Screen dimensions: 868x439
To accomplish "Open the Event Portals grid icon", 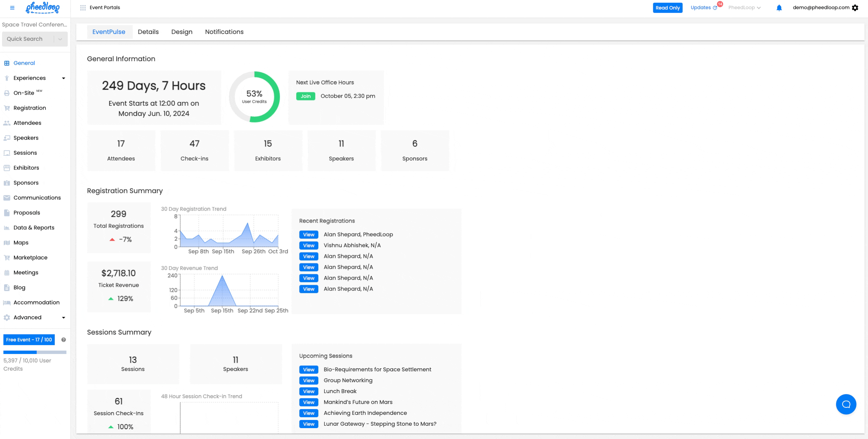I will tap(83, 7).
